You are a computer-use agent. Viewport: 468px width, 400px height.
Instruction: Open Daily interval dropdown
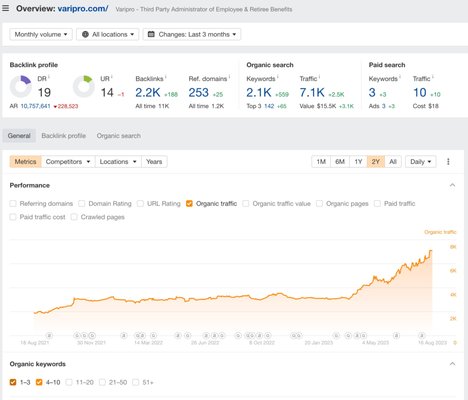click(421, 162)
